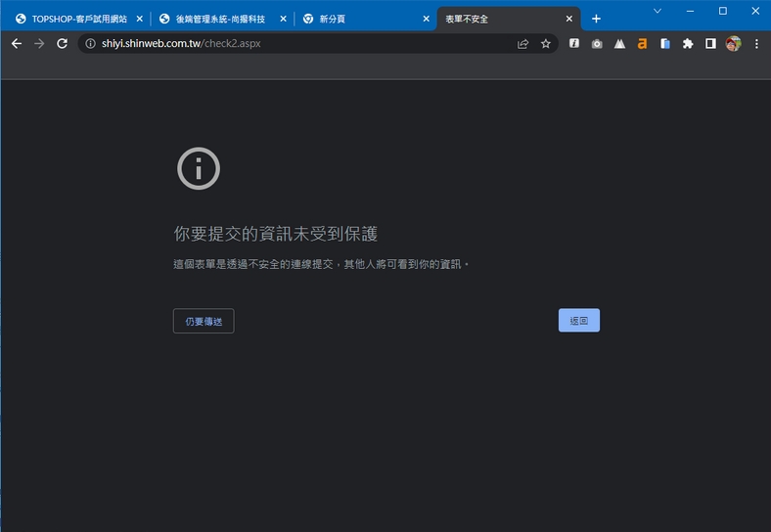Viewport: 771px width, 532px height.
Task: Click the browser back arrow
Action: tap(16, 44)
